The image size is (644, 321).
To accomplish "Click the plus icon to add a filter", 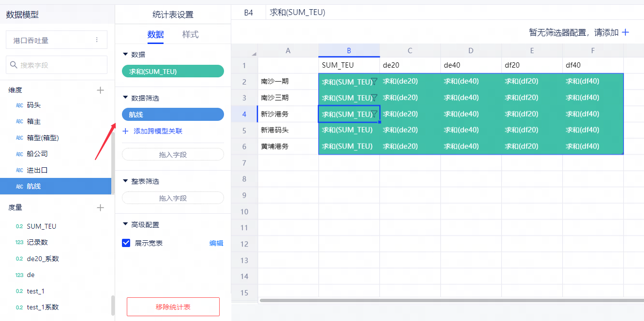I will pyautogui.click(x=625, y=32).
